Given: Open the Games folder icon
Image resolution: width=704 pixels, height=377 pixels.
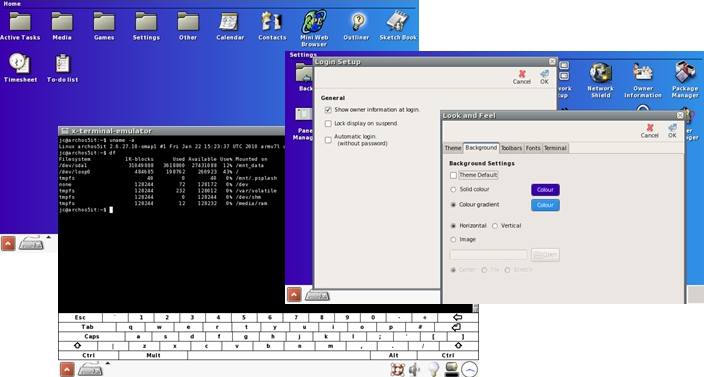Looking at the screenshot, I should pyautogui.click(x=104, y=26).
